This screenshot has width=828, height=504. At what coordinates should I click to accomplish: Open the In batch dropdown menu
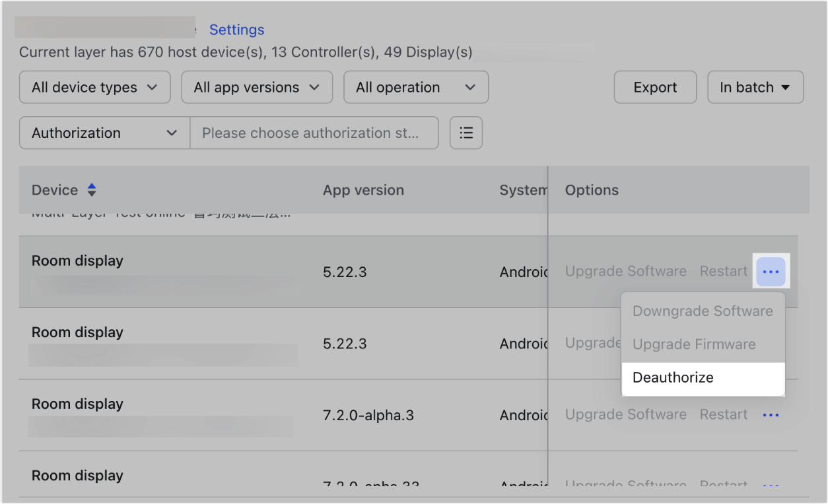(x=755, y=88)
